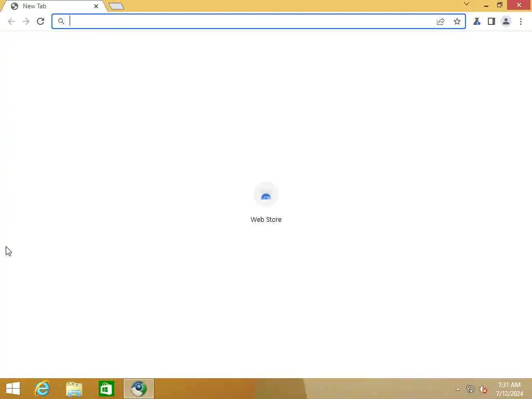Viewport: 532px width, 399px height.
Task: Click the Chromium taskbar button
Action: tap(139, 389)
